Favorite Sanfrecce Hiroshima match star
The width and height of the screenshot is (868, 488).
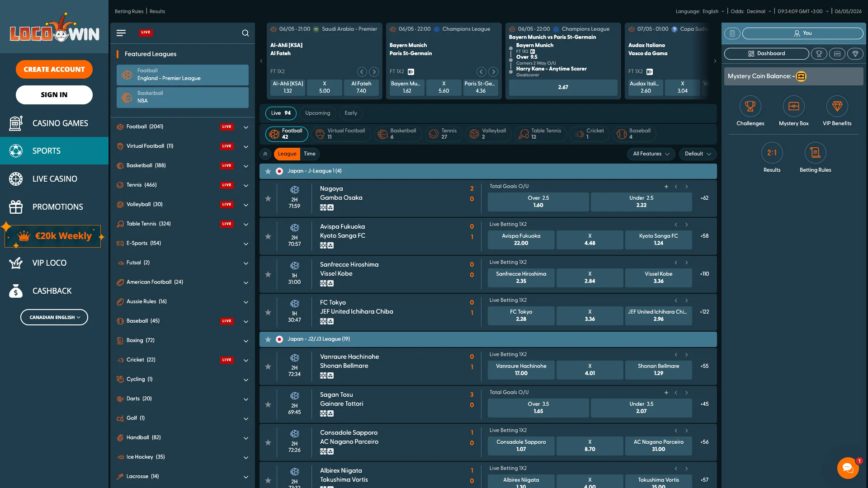coord(268,275)
